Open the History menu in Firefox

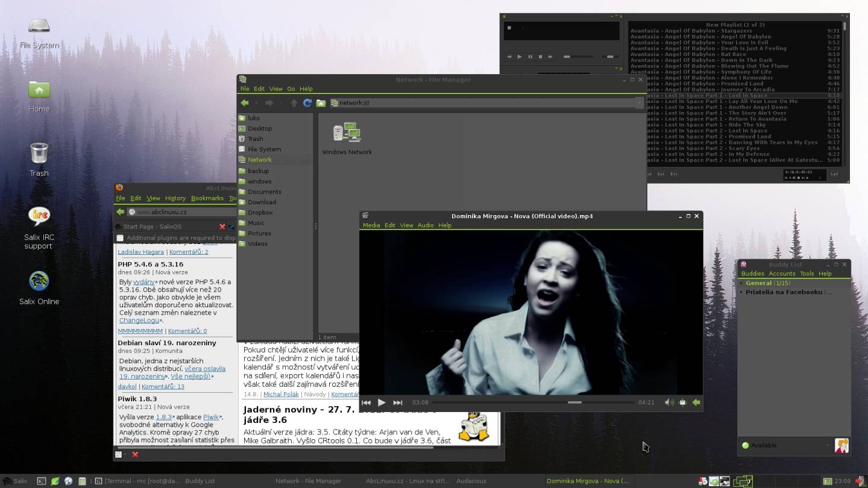tap(175, 198)
